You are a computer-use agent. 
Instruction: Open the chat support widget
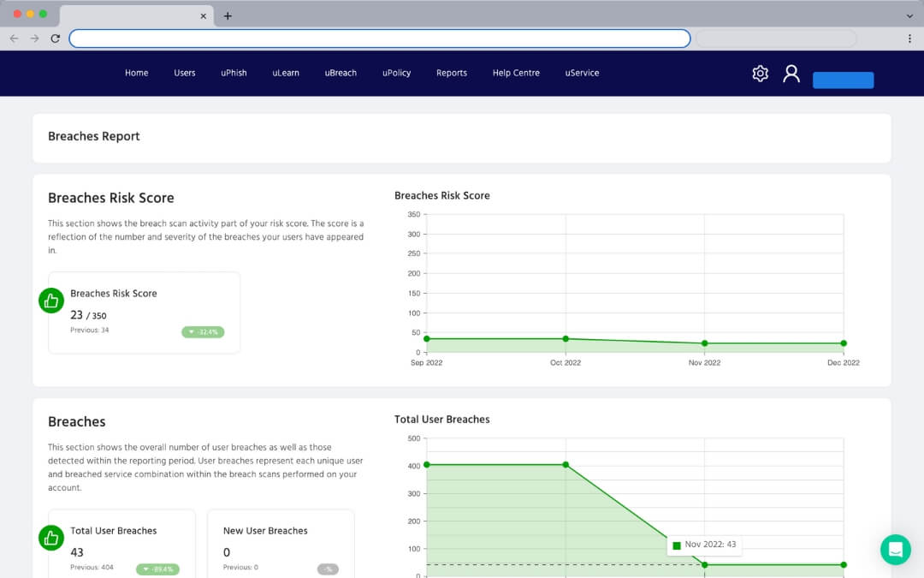pyautogui.click(x=895, y=549)
